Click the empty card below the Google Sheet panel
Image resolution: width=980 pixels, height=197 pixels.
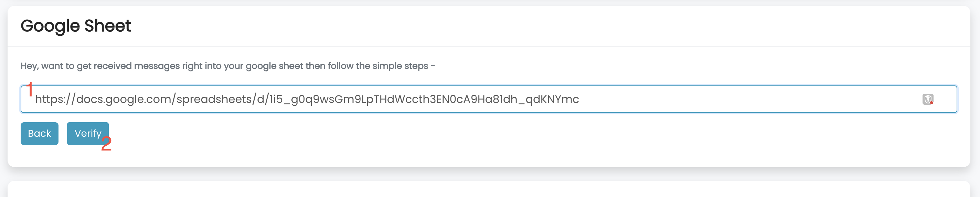[x=489, y=189]
